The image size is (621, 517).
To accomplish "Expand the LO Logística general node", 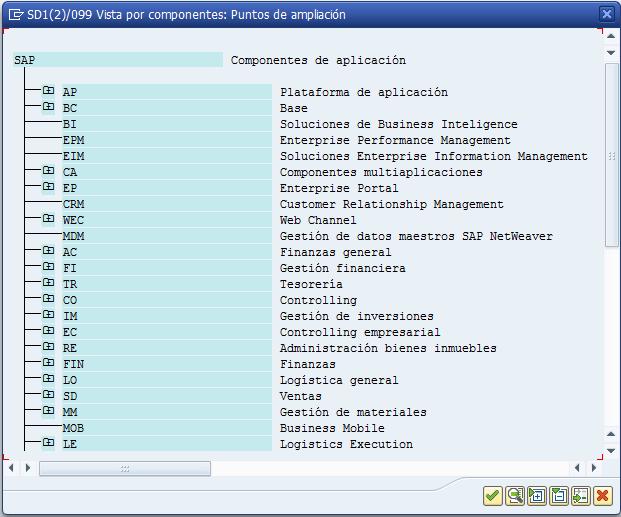I will (x=48, y=379).
